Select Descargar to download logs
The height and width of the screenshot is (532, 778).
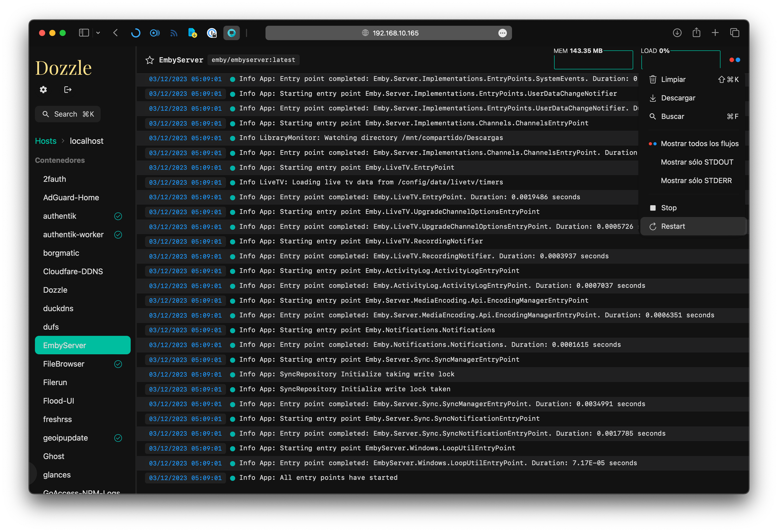tap(694, 98)
